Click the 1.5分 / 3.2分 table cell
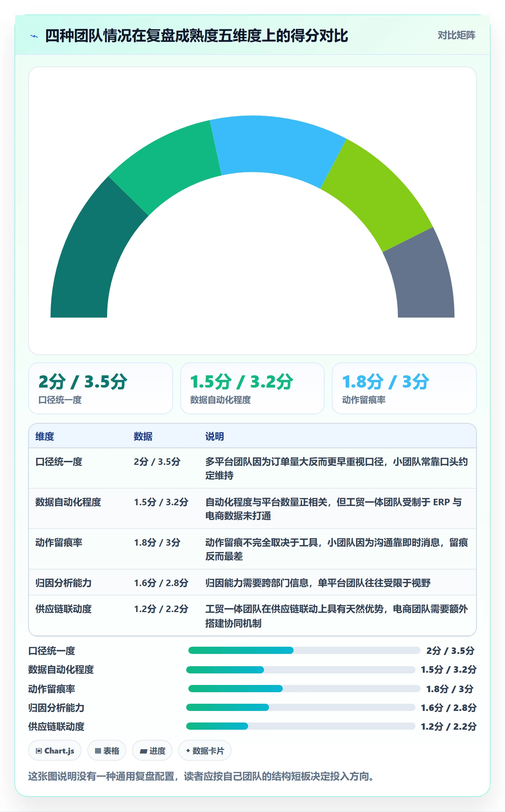The image size is (505, 812). pyautogui.click(x=161, y=502)
